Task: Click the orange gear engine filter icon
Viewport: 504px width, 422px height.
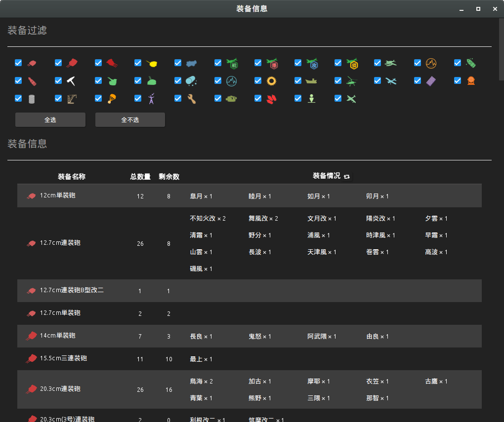Action: (x=271, y=81)
